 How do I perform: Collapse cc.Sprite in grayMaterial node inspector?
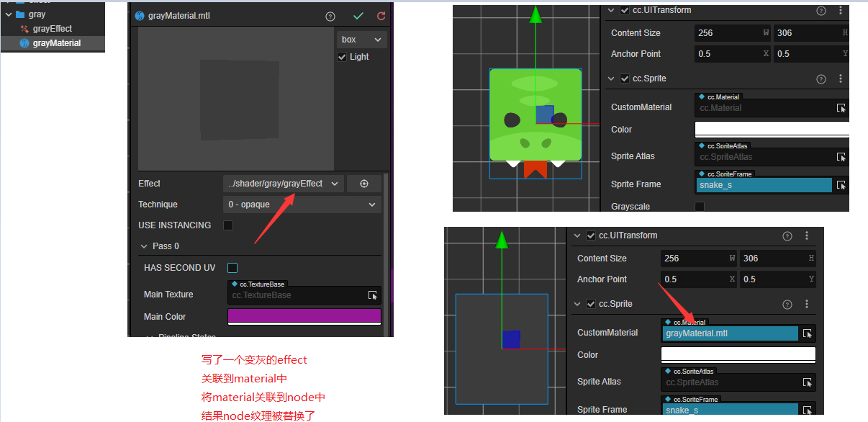[577, 304]
